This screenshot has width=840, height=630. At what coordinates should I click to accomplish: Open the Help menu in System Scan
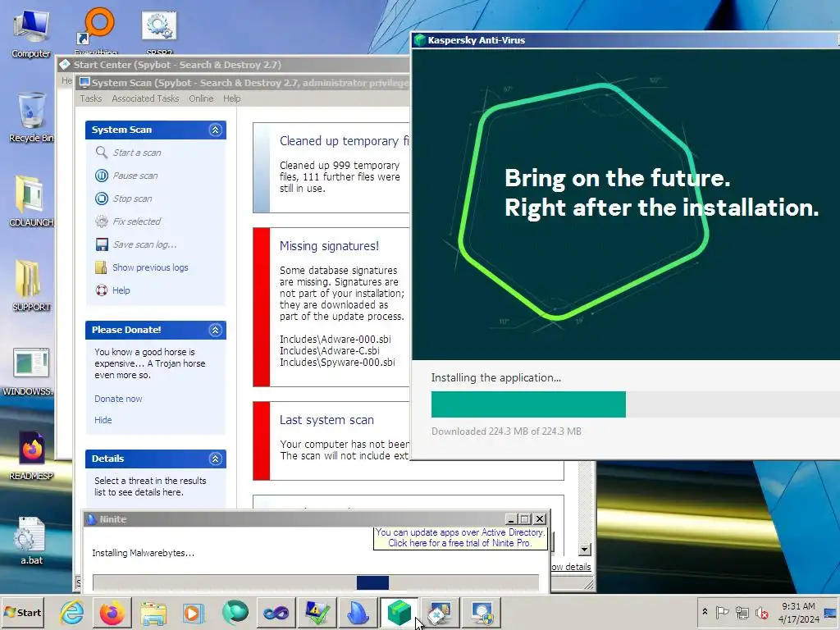(x=231, y=98)
